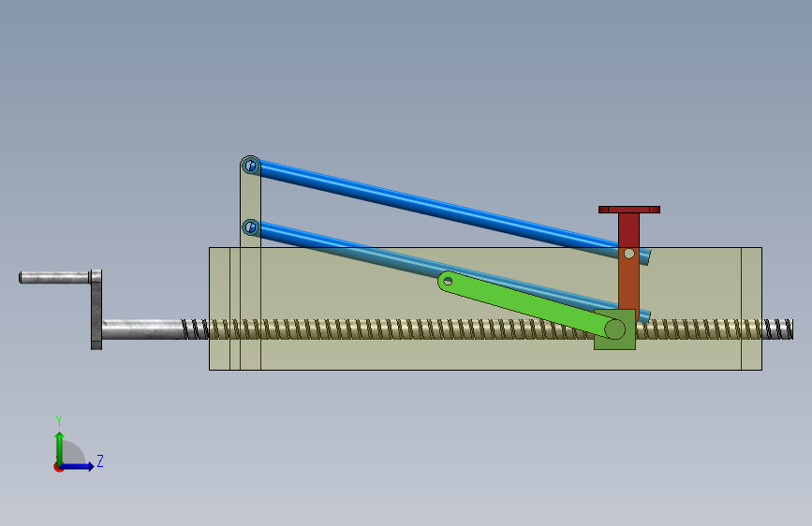Select the red flat top plate

pos(629,210)
